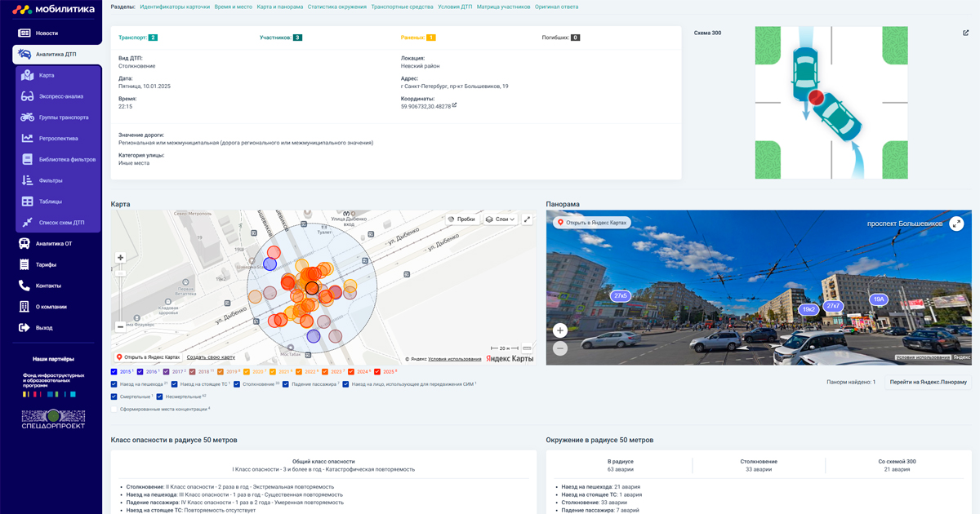Uncheck the 2015 year filter

(114, 372)
